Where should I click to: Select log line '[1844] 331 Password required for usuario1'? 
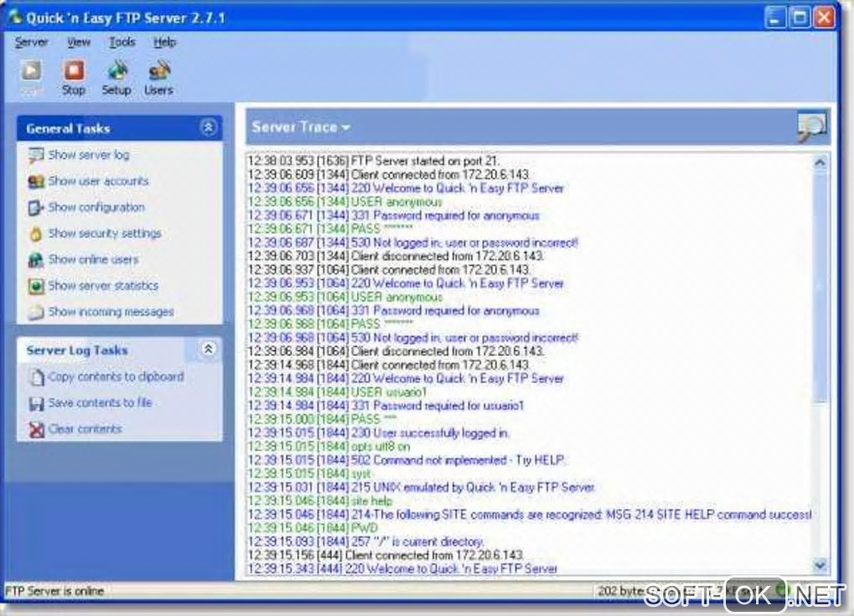(386, 406)
